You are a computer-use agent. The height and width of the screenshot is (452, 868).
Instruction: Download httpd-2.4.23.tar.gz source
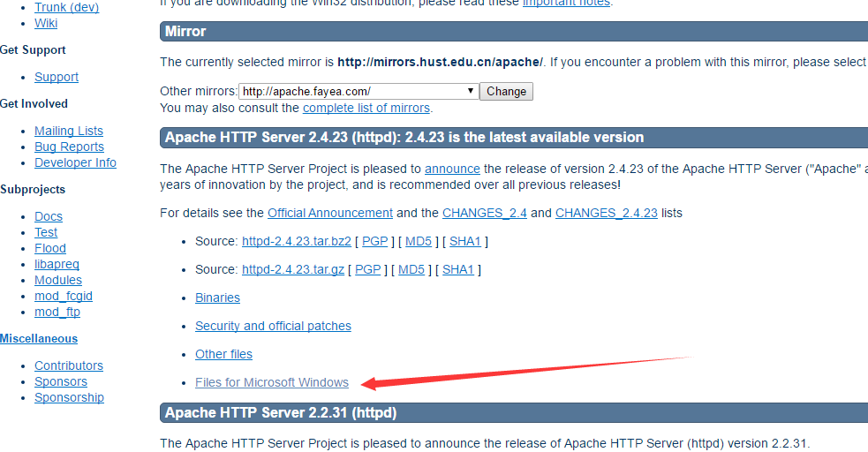pos(293,269)
